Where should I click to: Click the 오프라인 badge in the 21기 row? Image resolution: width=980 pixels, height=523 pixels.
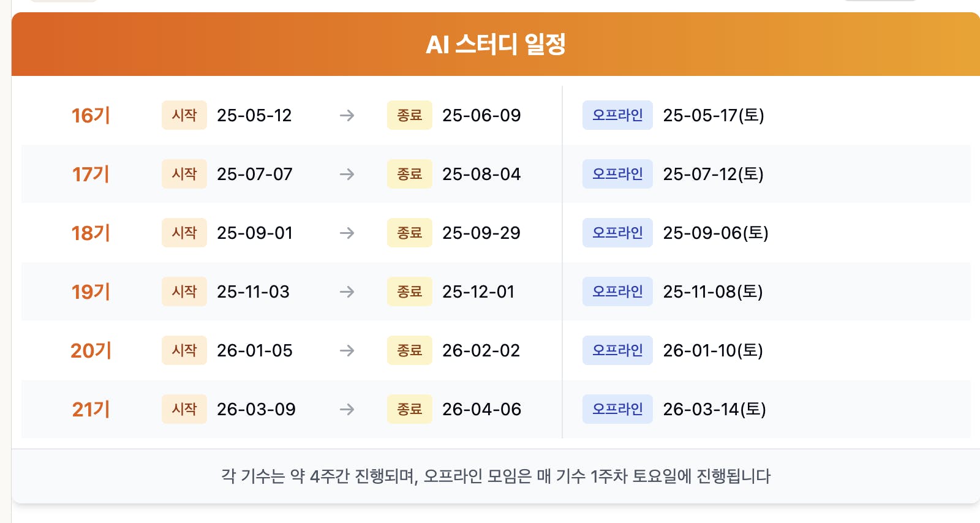click(617, 409)
